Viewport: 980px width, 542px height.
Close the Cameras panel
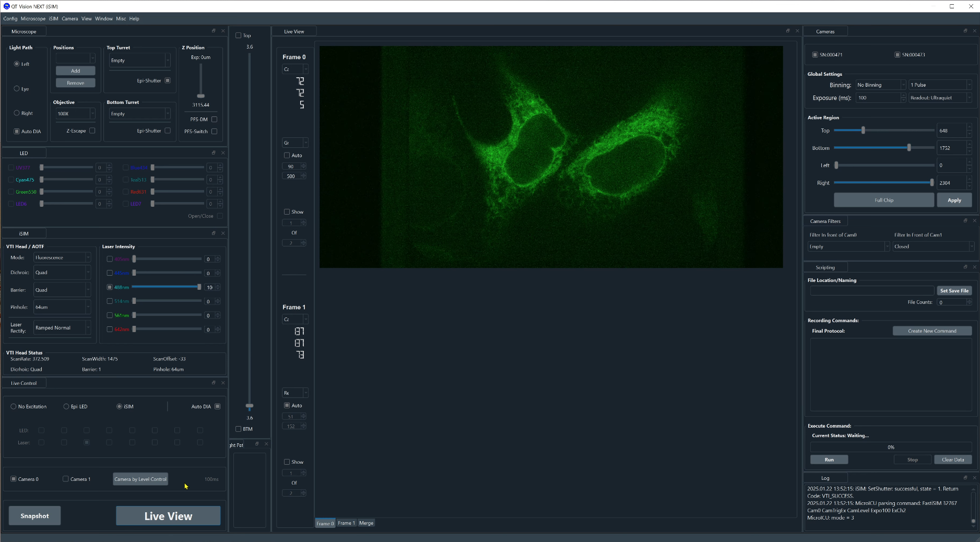974,31
